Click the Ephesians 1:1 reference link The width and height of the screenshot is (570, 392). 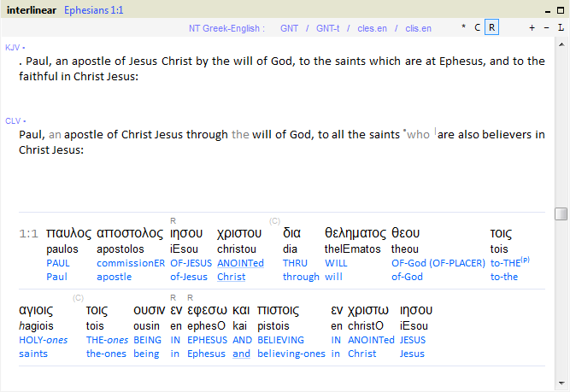(x=93, y=9)
